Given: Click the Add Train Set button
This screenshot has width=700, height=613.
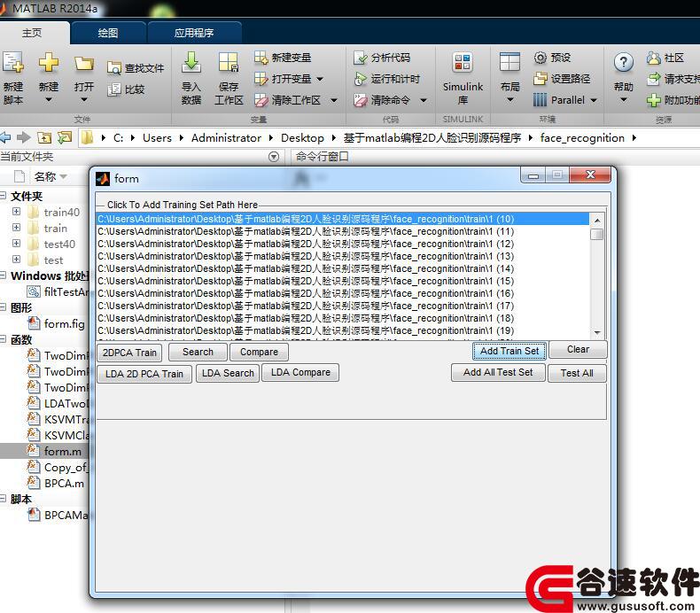Looking at the screenshot, I should (x=509, y=351).
